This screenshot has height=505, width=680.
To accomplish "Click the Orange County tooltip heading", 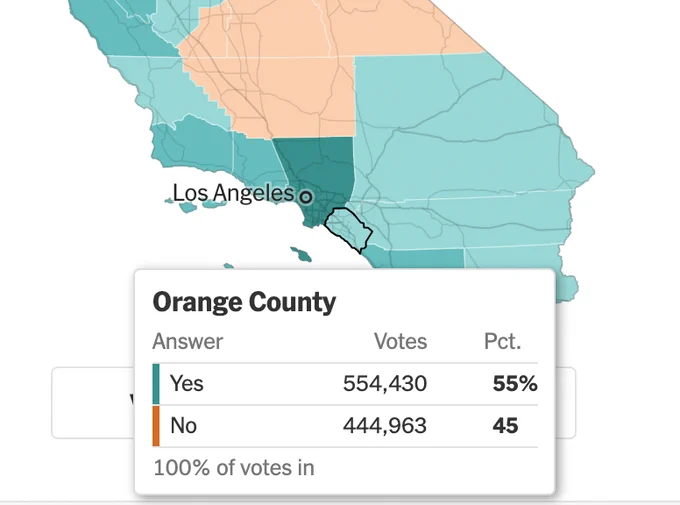I will tap(244, 302).
